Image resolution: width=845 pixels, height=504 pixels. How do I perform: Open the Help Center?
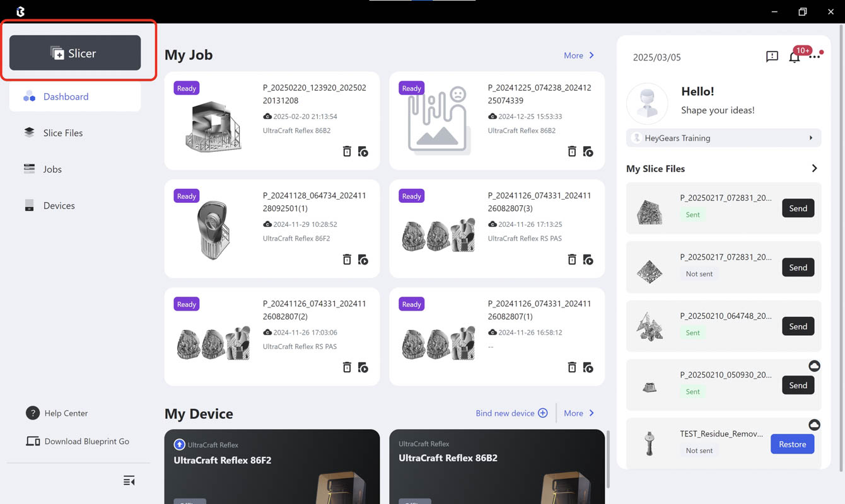click(x=57, y=413)
